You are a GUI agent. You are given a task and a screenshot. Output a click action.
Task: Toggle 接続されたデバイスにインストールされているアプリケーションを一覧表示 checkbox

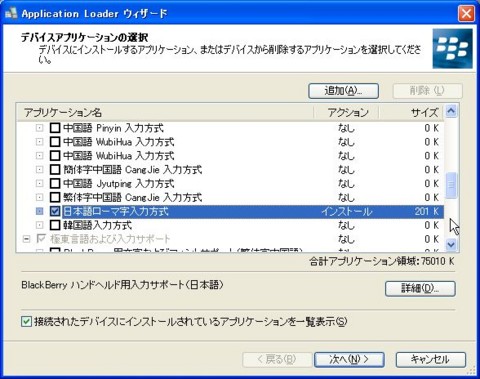[26, 322]
